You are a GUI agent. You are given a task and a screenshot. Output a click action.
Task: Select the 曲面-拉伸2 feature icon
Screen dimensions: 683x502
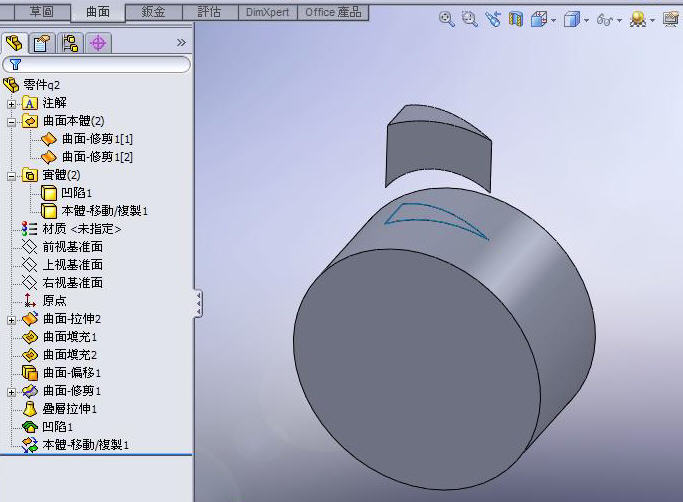coord(30,319)
